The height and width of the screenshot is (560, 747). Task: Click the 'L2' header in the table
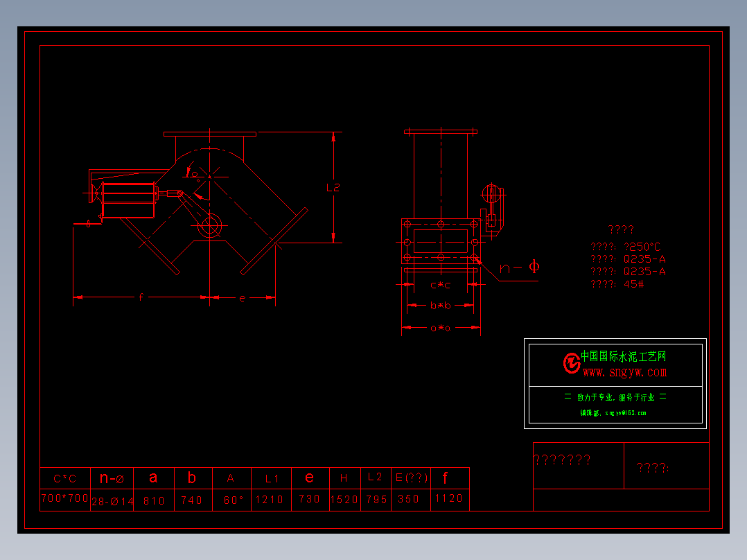coord(375,477)
